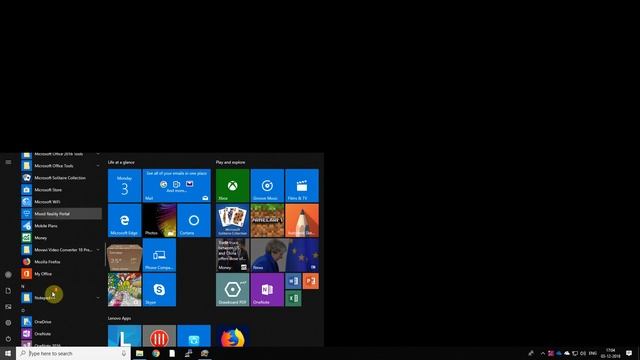Screen dimensions: 640x360
Task: Open the Weather tile
Action: pos(124,255)
